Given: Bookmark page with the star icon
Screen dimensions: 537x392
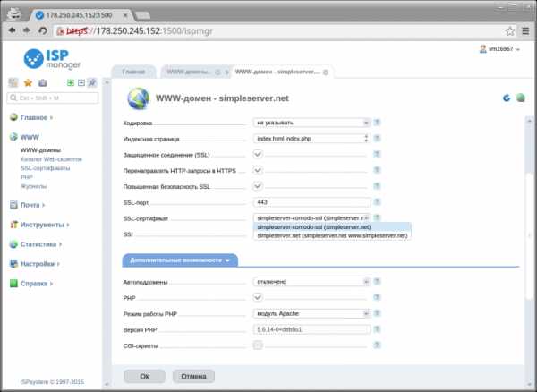Looking at the screenshot, I should tap(510, 31).
